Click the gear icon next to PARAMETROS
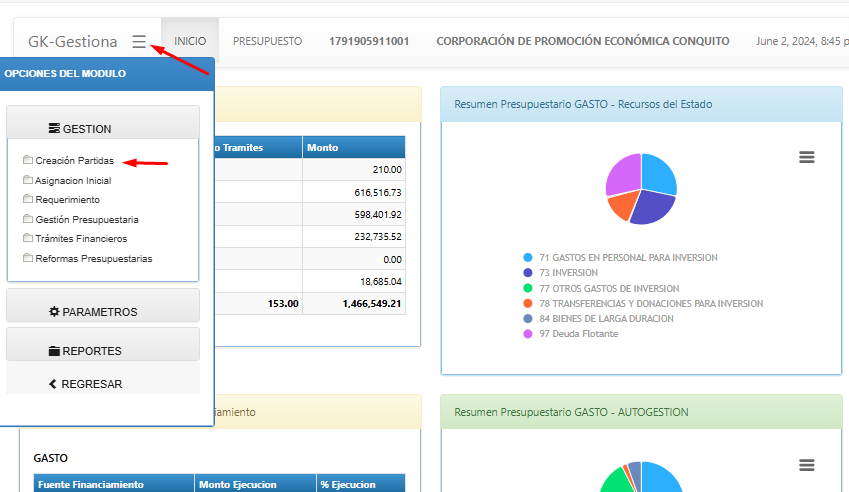Viewport: 849px width, 492px height. click(54, 312)
